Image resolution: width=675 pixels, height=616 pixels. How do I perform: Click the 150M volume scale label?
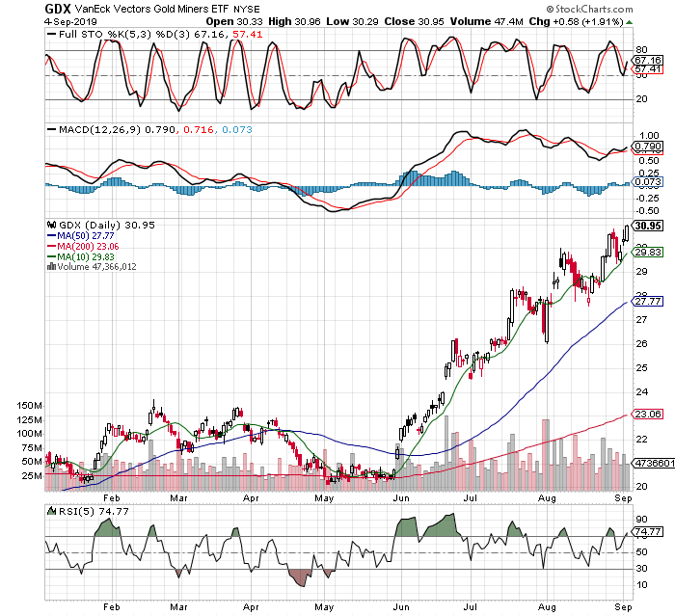(x=29, y=406)
